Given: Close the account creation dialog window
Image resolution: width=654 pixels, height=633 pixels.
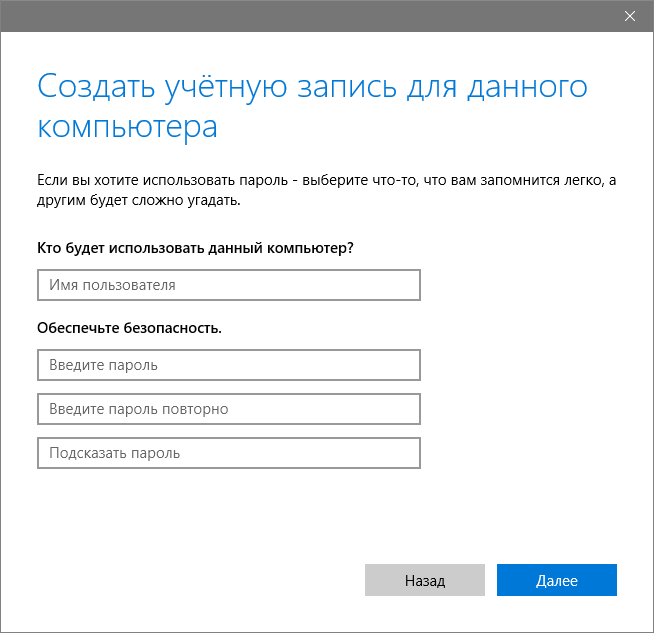Looking at the screenshot, I should click(x=629, y=15).
